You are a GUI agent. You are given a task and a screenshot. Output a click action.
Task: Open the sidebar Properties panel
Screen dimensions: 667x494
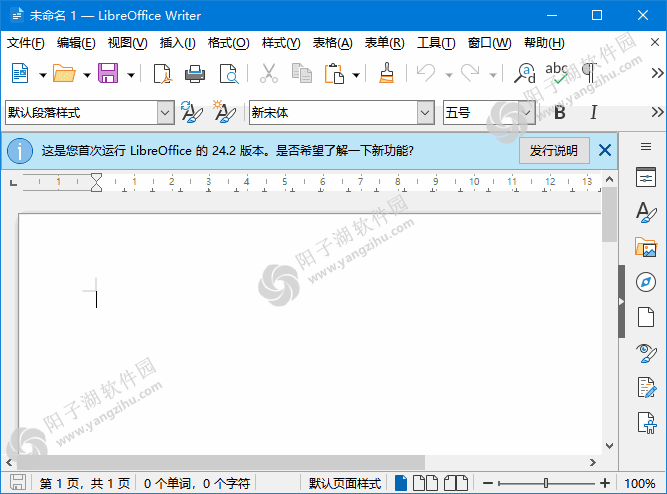pos(646,177)
